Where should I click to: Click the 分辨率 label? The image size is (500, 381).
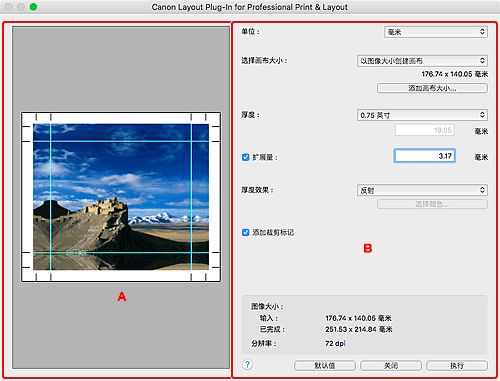264,343
